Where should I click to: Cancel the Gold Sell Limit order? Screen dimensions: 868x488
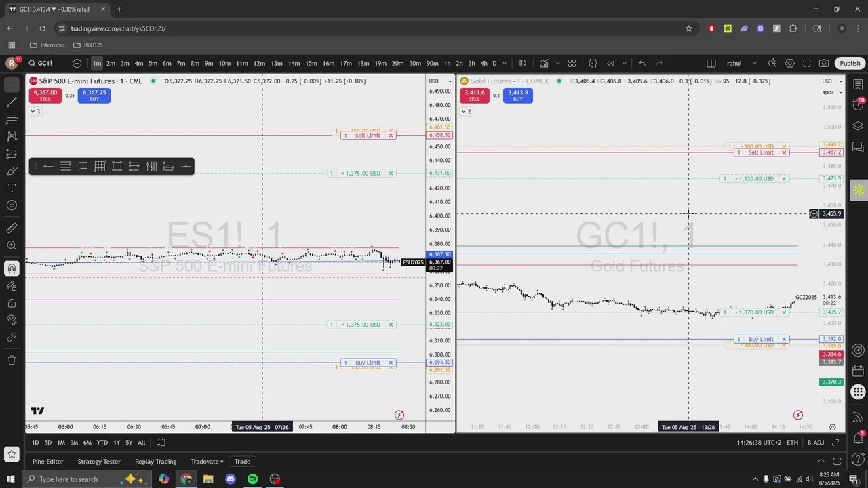tap(784, 152)
